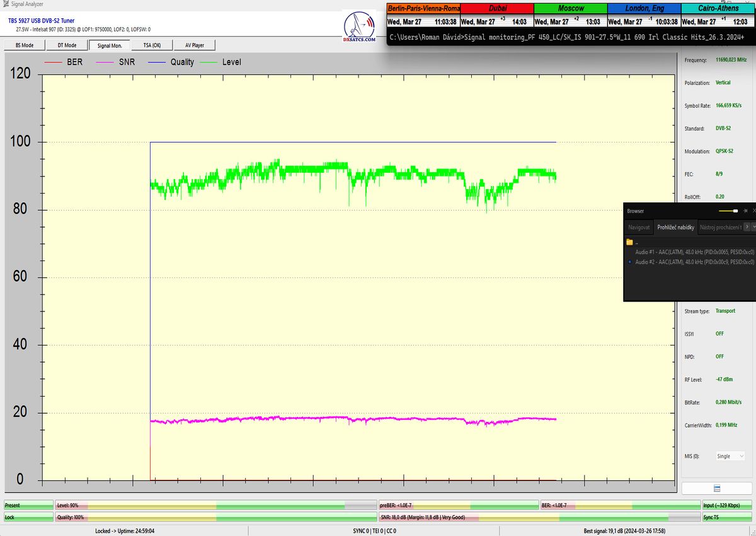Click the Signal Analyzer app icon in title bar

pyautogui.click(x=5, y=4)
